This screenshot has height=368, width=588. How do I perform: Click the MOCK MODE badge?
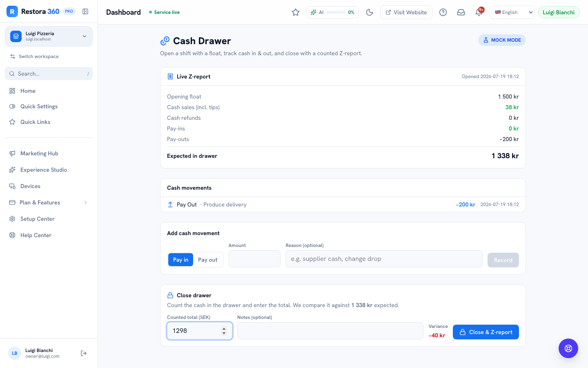point(502,40)
